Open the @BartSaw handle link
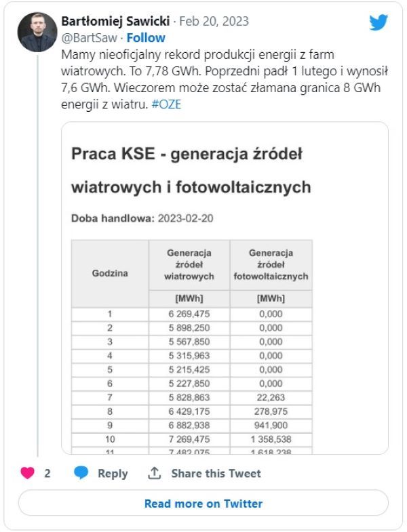This screenshot has height=532, width=407. pyautogui.click(x=89, y=38)
